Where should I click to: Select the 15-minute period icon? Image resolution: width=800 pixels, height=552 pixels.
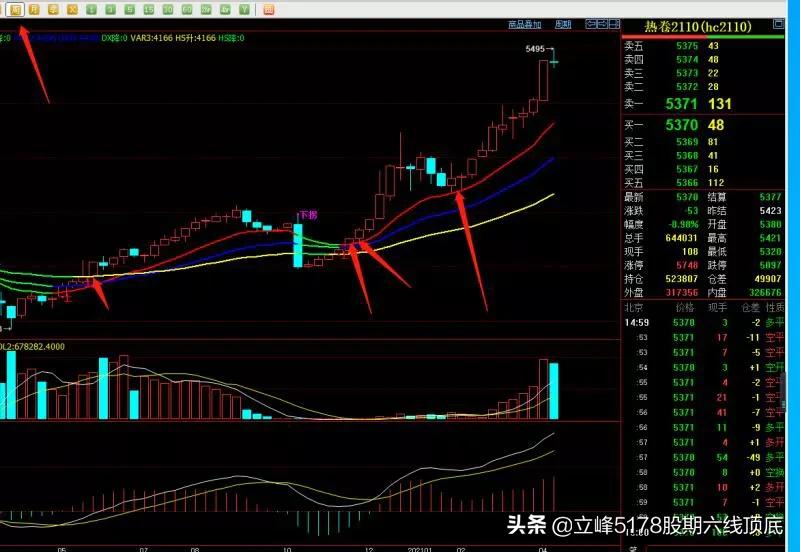pyautogui.click(x=148, y=9)
